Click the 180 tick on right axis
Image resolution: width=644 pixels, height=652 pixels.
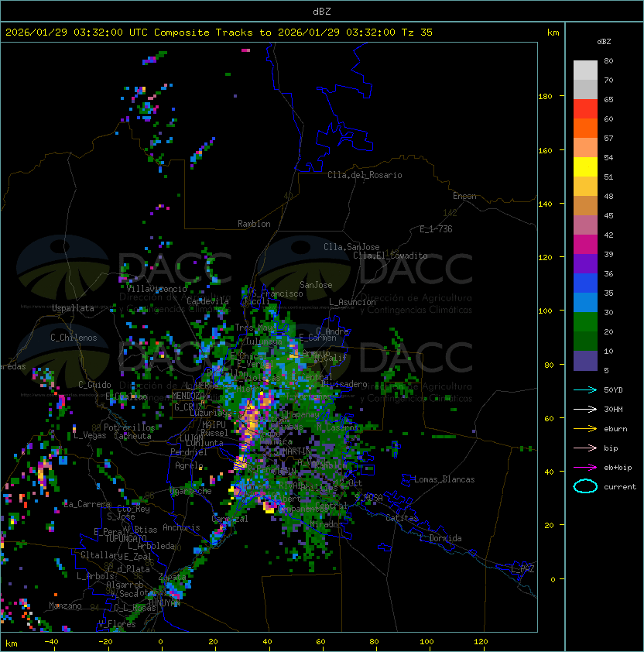545,97
